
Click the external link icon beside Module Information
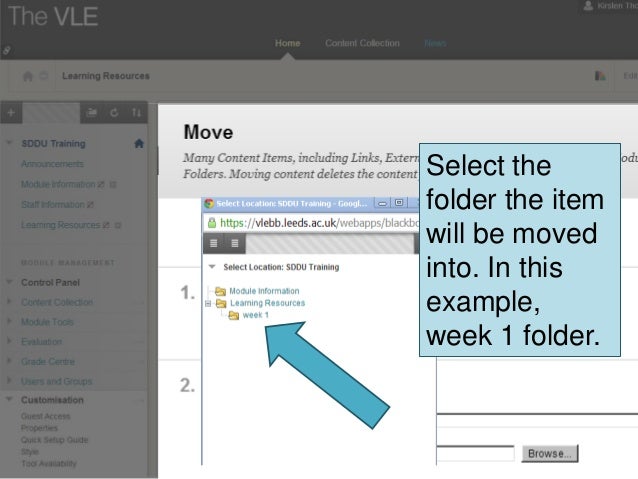[x=101, y=185]
